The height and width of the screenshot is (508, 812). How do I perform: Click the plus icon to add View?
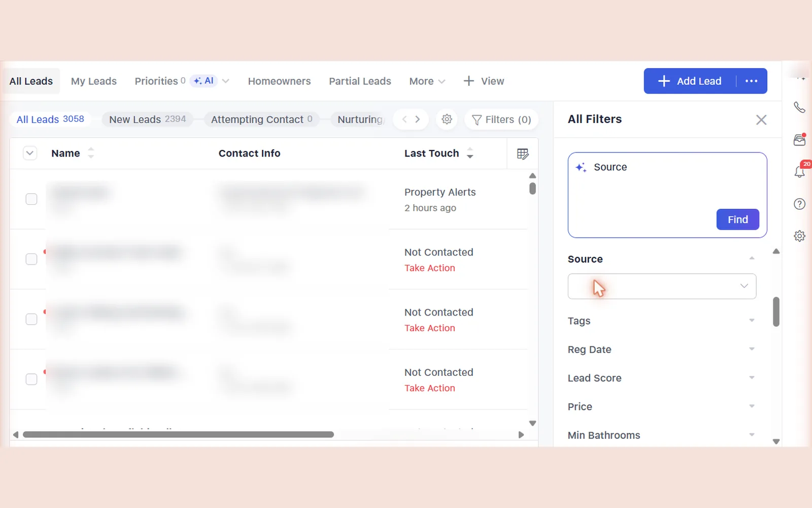click(x=469, y=81)
